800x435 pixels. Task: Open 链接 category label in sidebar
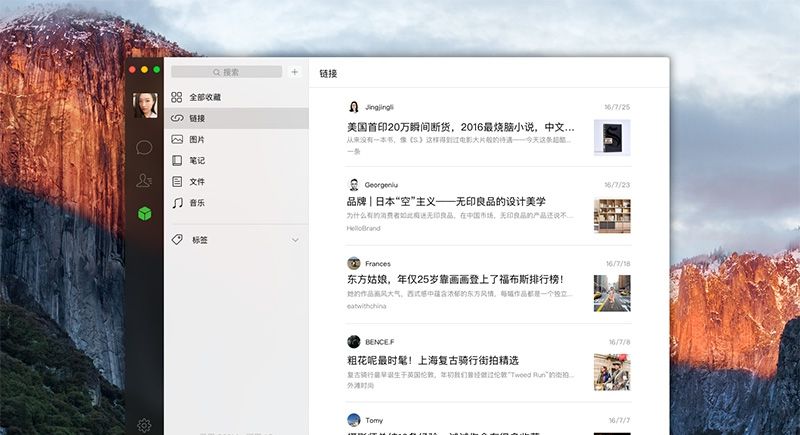197,118
